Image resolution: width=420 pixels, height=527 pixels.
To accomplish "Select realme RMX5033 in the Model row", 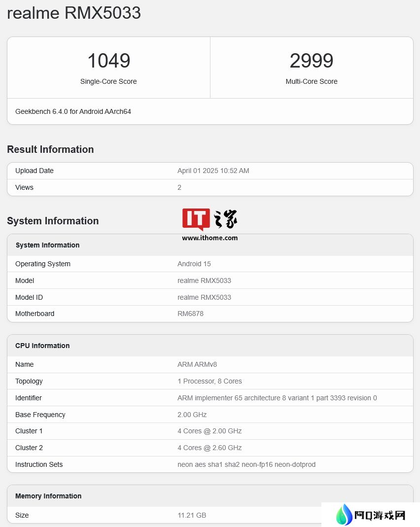I will click(x=204, y=281).
